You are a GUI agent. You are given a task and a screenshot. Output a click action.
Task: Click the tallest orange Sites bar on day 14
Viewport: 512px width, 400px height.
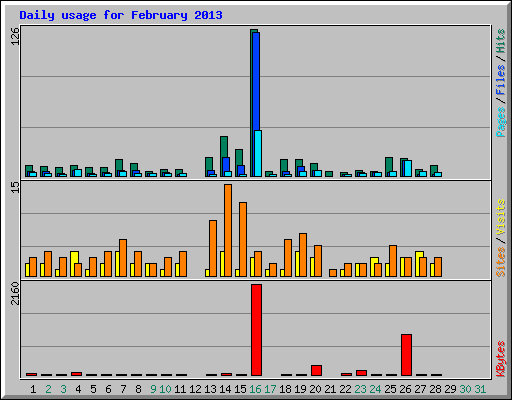[x=228, y=230]
